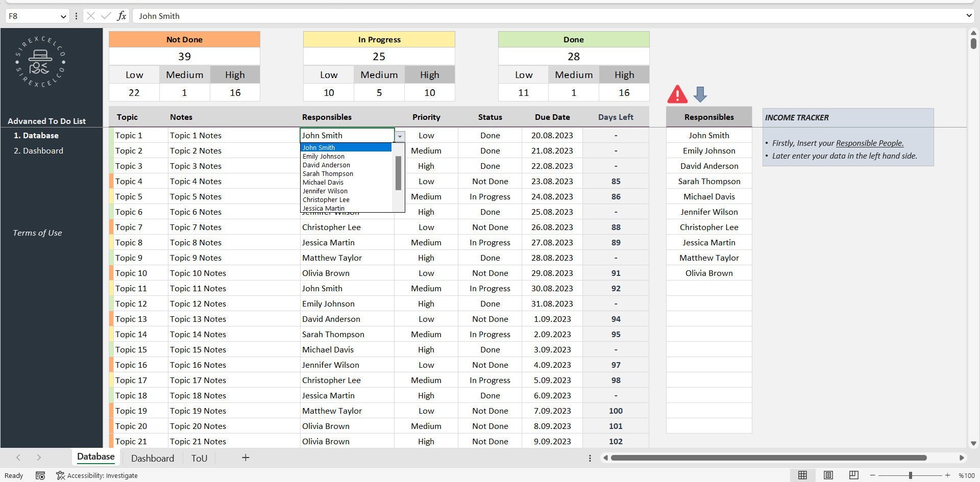Screen dimensions: 980x482
Task: Open the Insert Function (fx) dialog
Action: (x=121, y=16)
